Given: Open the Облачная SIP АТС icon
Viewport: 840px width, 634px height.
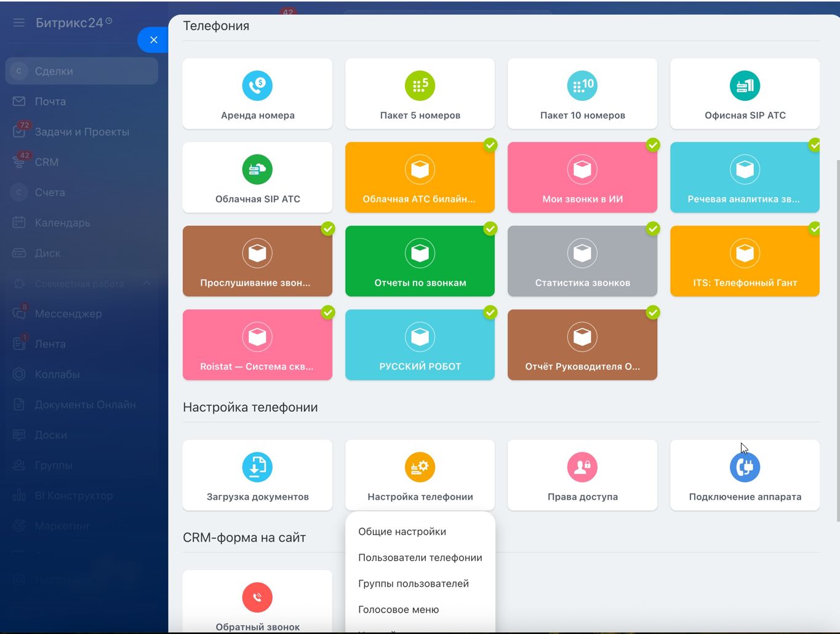Looking at the screenshot, I should coord(257,169).
